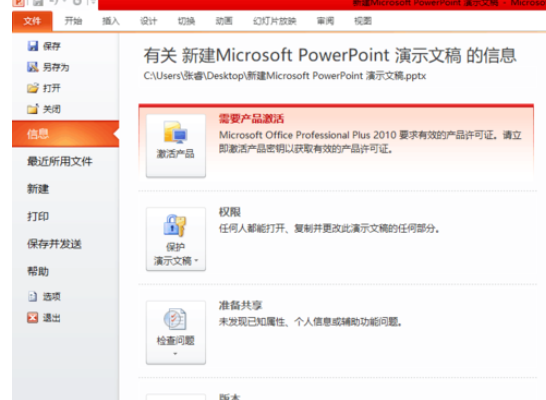Click the page title 有关...的信息
Image resolution: width=546 pixels, height=400 pixels.
coord(330,56)
